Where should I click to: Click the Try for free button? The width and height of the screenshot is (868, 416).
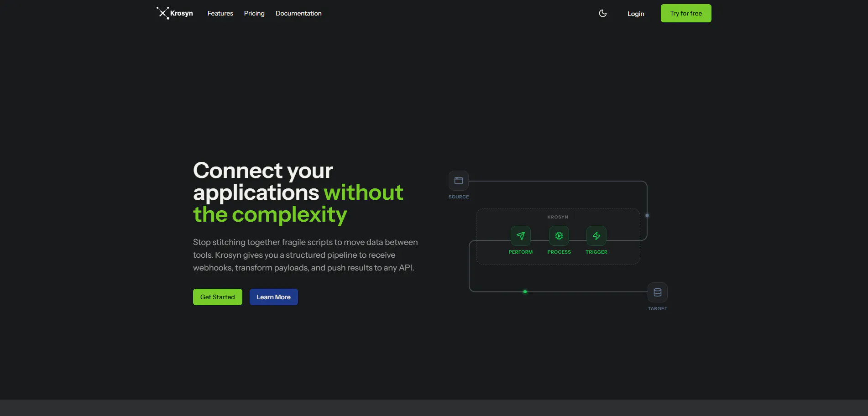(x=686, y=13)
